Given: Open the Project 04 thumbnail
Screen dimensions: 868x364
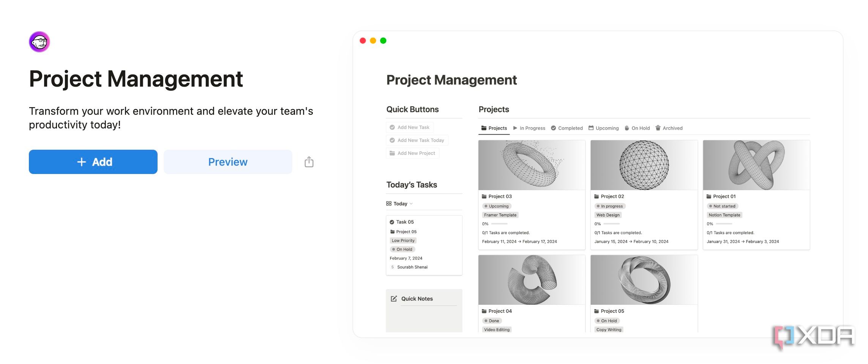Looking at the screenshot, I should click(532, 280).
